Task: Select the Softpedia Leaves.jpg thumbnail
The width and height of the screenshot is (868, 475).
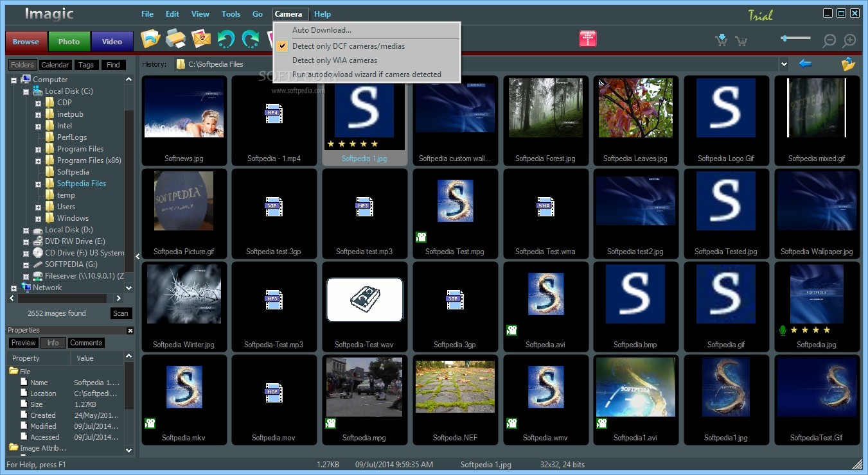Action: 635,121
